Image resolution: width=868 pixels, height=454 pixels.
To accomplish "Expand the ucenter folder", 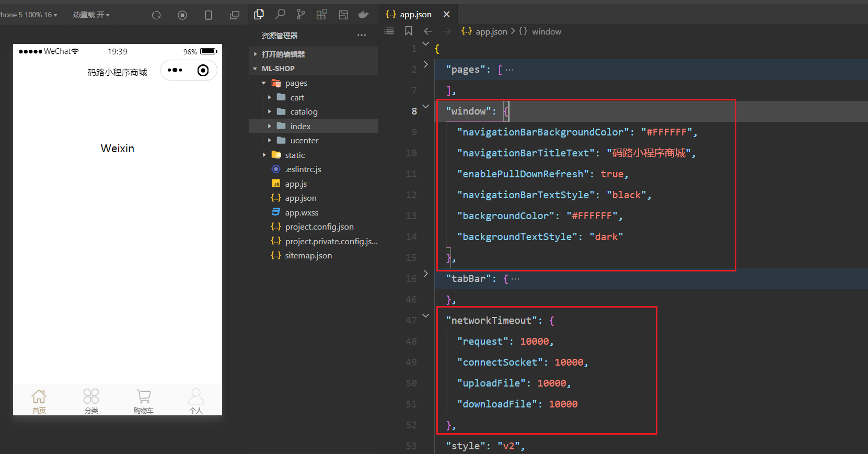I will (314, 141).
